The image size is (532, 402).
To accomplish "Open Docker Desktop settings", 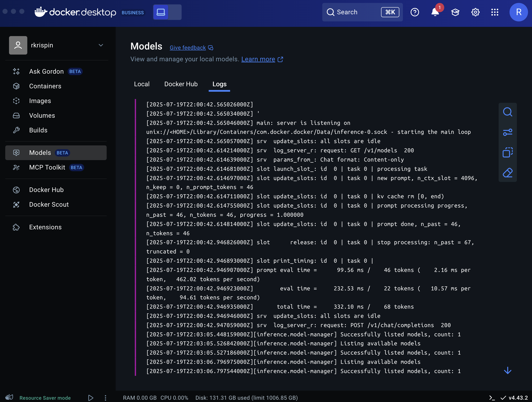I will (475, 12).
